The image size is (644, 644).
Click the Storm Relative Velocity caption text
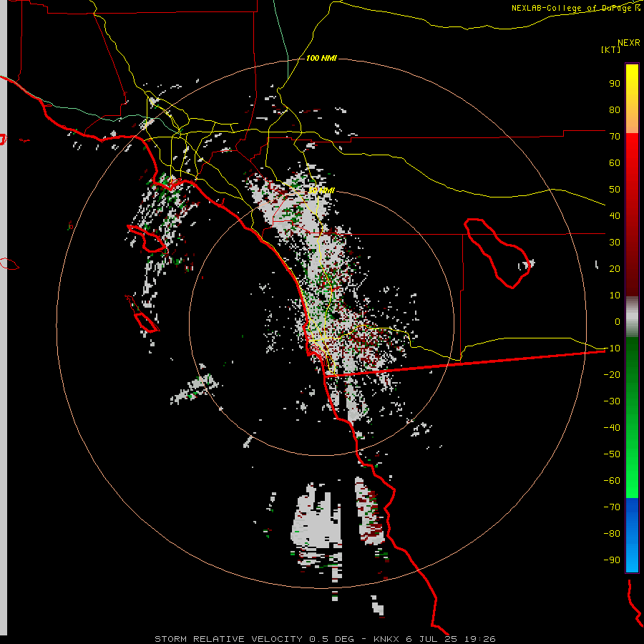click(x=325, y=639)
